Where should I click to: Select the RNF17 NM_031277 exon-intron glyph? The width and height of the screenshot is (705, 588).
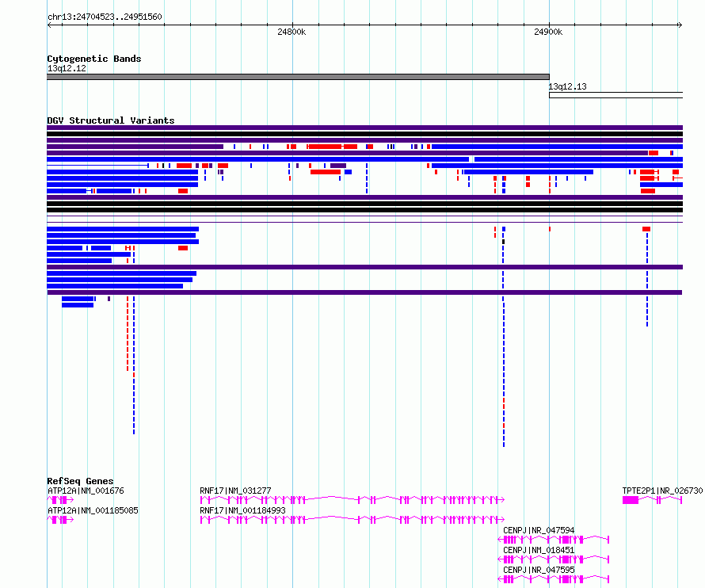click(352, 500)
